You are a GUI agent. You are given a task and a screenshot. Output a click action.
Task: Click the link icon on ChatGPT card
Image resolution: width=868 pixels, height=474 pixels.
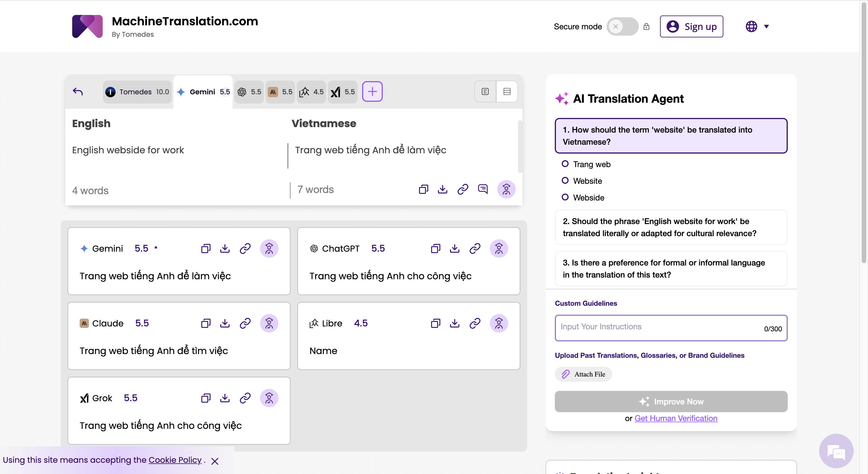[x=475, y=249]
